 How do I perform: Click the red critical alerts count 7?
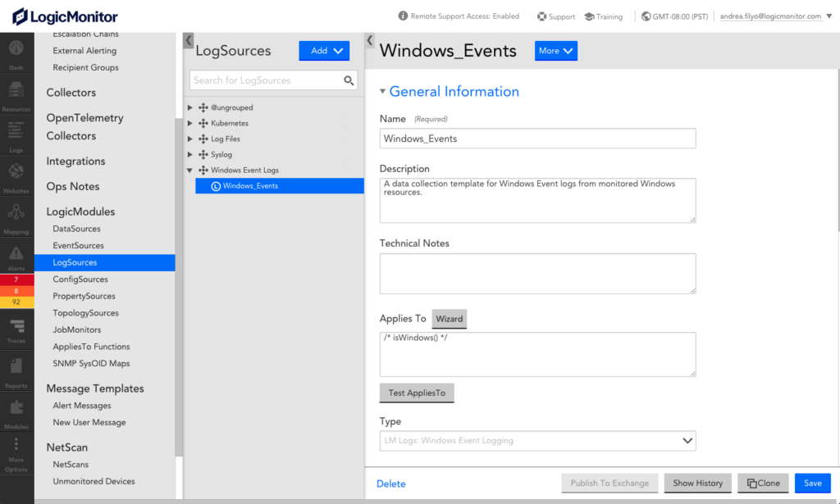point(16,279)
